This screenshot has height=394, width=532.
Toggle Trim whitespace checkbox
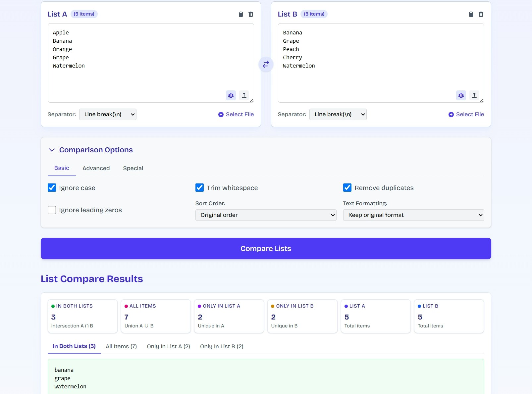[x=200, y=188]
